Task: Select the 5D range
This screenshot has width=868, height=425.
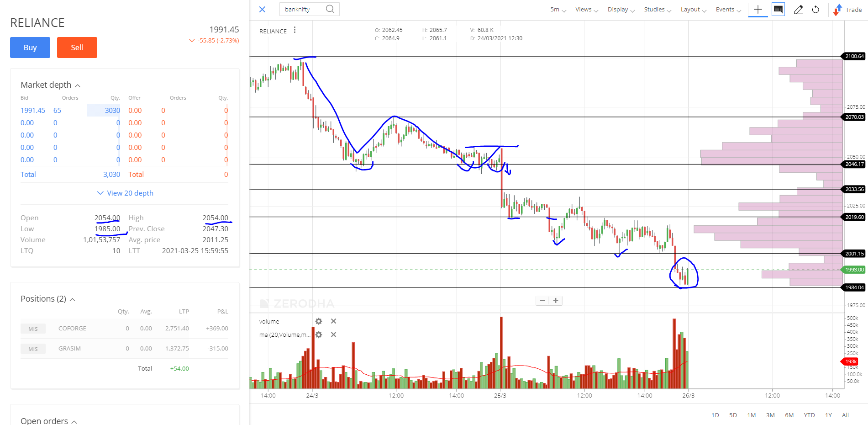Action: click(733, 415)
